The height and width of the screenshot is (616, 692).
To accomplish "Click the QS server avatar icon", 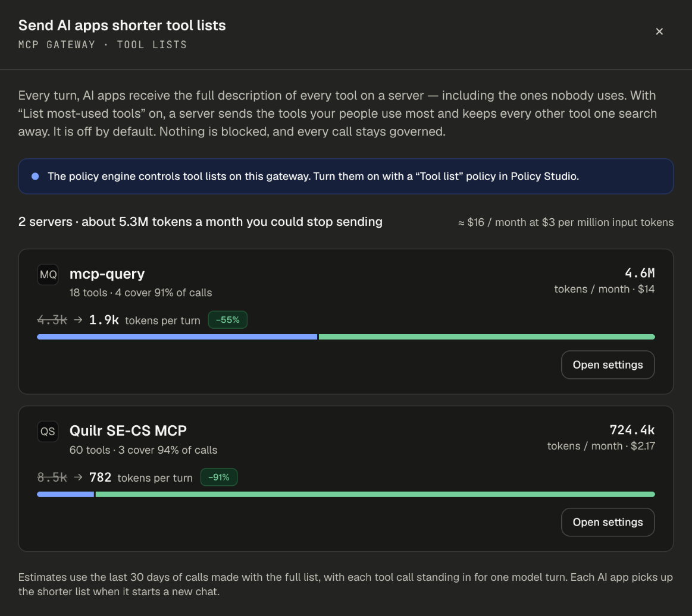I will pos(48,432).
